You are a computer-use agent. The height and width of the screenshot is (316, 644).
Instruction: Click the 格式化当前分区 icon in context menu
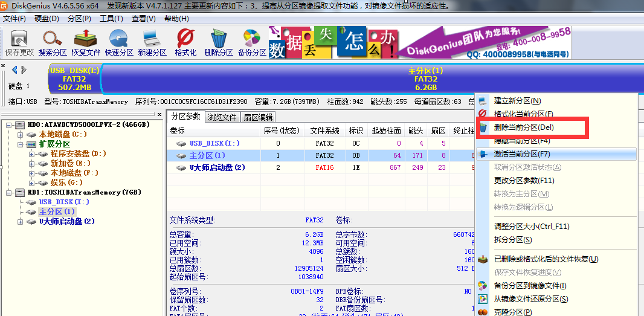click(x=483, y=114)
